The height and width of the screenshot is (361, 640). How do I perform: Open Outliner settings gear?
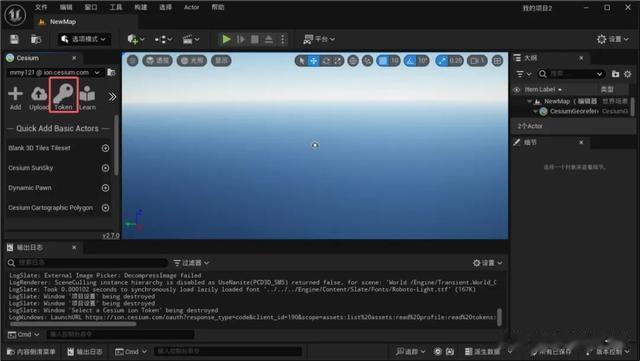click(x=628, y=74)
